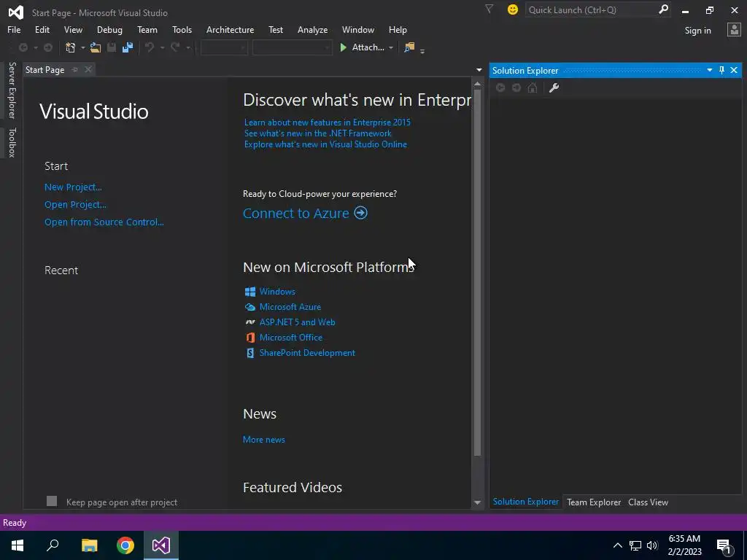Open the Debug menu
This screenshot has height=560, width=747.
(109, 29)
